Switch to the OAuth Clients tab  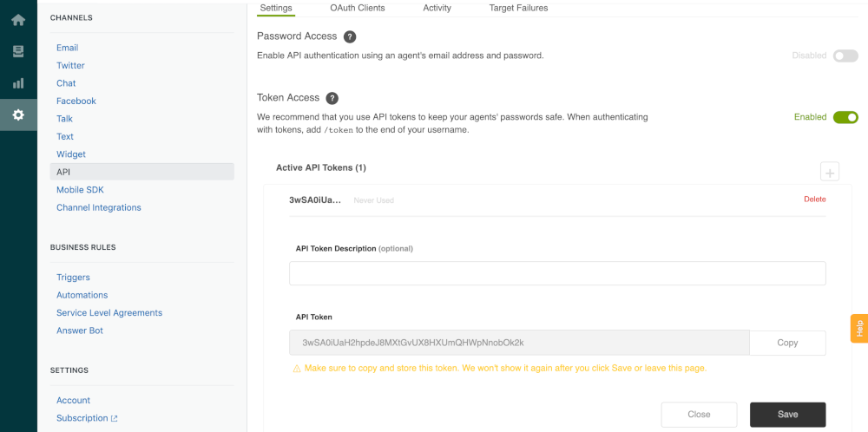point(357,8)
